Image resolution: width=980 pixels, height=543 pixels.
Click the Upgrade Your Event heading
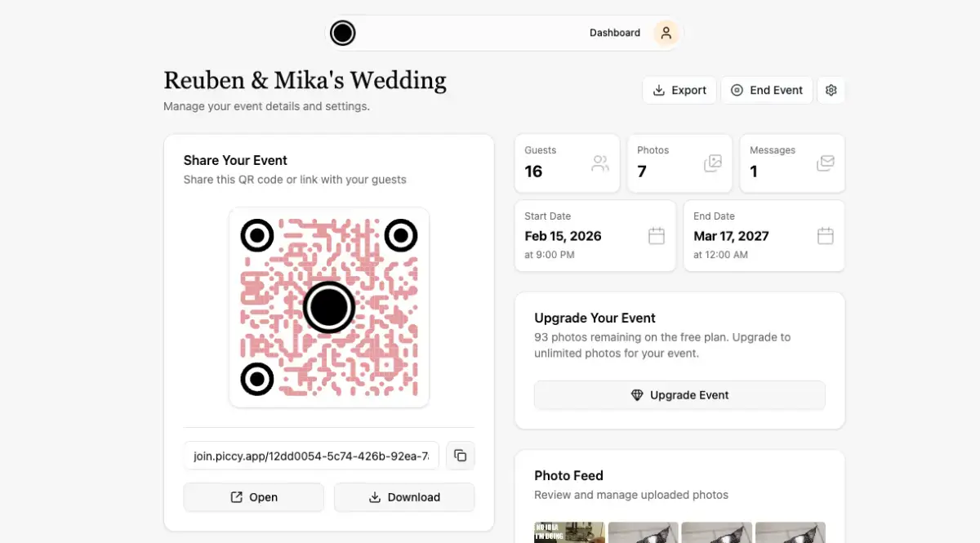595,318
